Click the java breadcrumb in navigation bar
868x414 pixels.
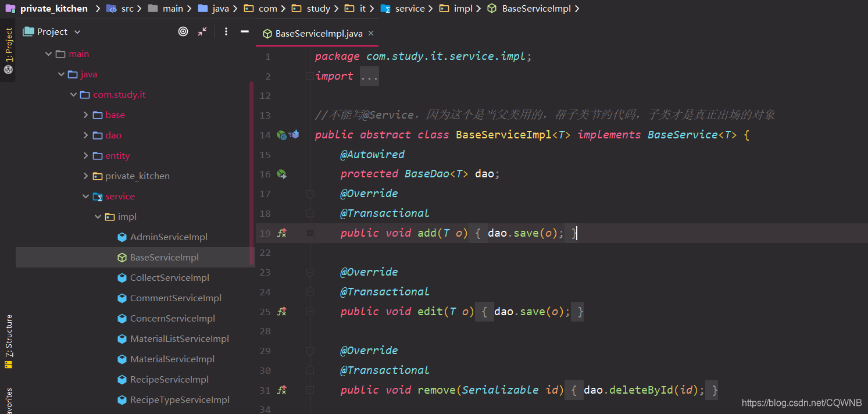click(x=215, y=9)
